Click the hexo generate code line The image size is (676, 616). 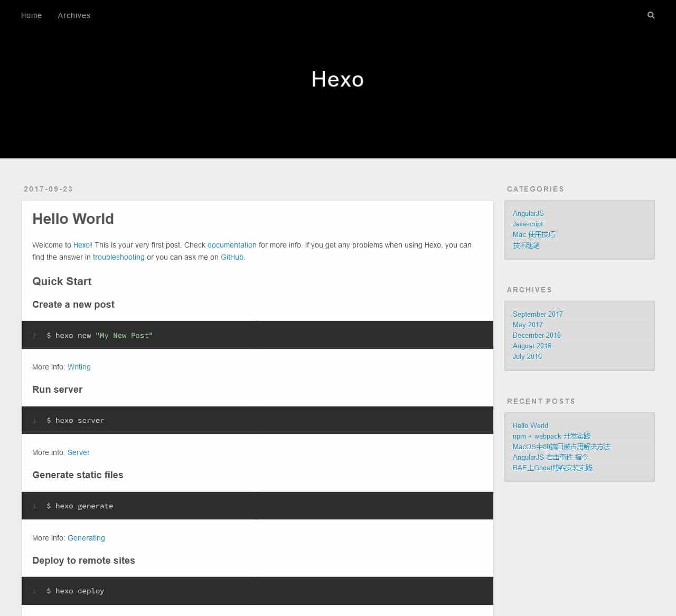tap(80, 506)
